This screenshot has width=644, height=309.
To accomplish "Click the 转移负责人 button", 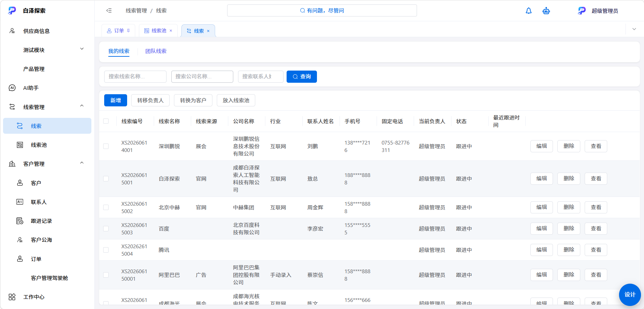I will point(150,100).
